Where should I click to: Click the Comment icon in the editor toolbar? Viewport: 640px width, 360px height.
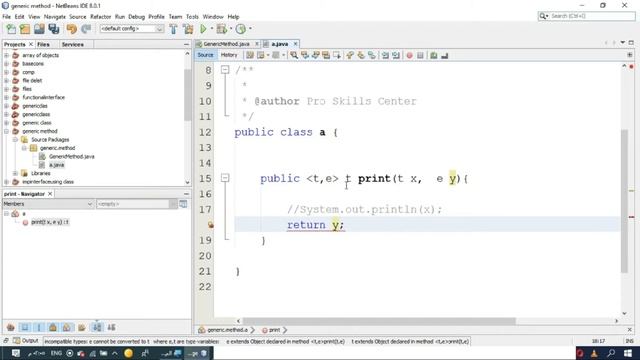433,55
